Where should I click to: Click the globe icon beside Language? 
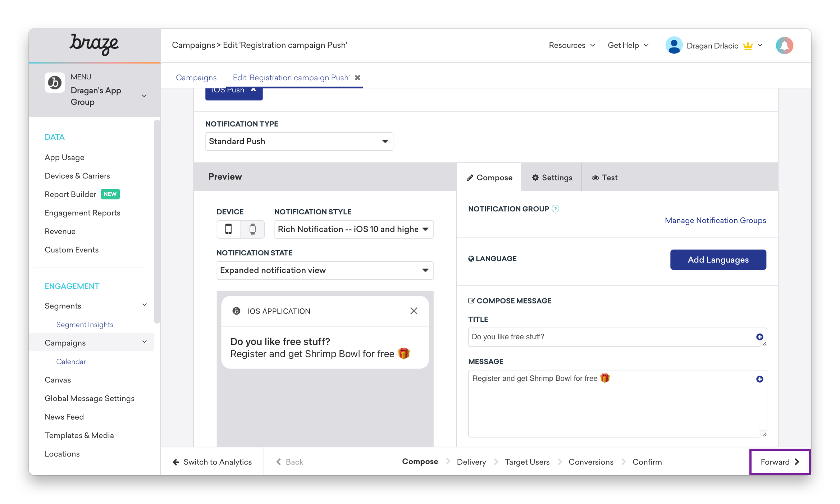(471, 259)
